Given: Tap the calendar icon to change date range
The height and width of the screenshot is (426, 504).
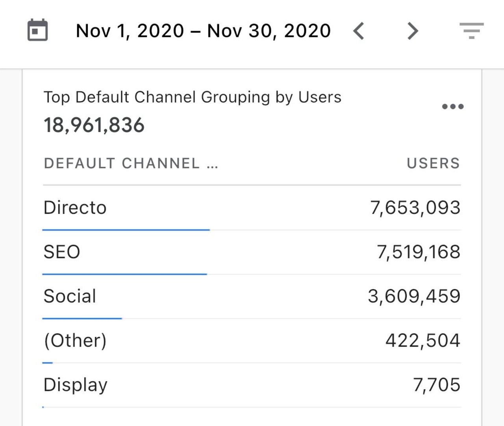Looking at the screenshot, I should coord(37,30).
